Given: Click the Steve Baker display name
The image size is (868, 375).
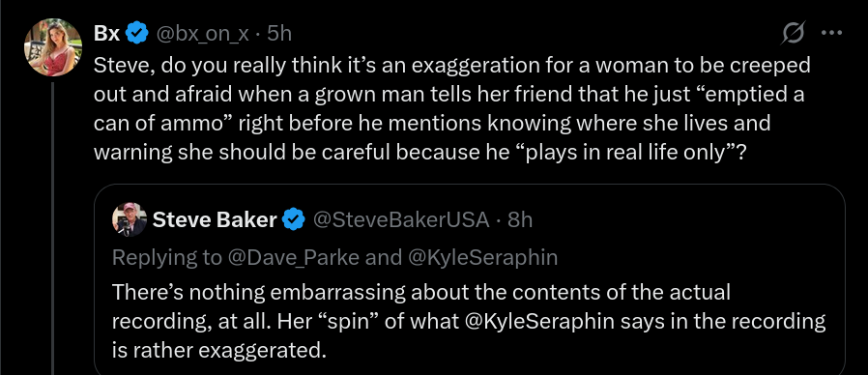Looking at the screenshot, I should [x=215, y=220].
